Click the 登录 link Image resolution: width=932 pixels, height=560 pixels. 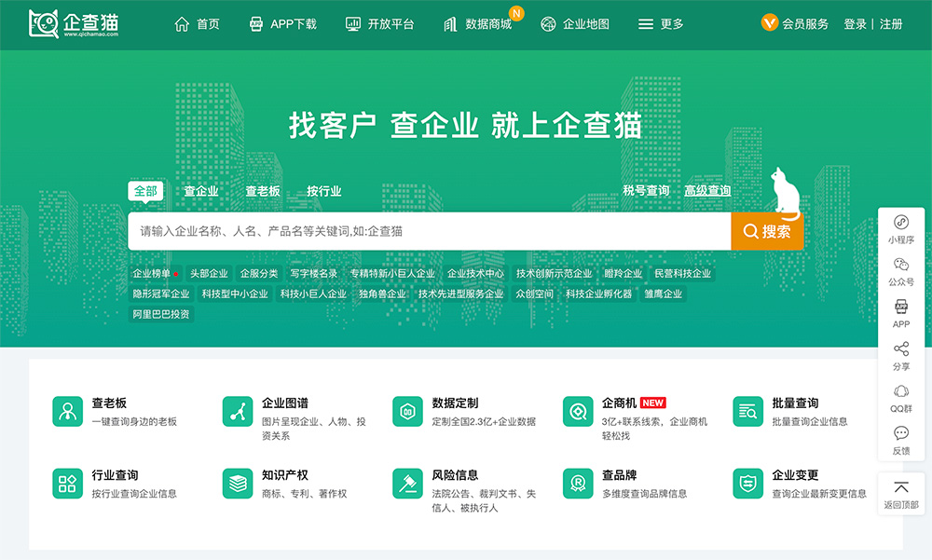pos(855,24)
